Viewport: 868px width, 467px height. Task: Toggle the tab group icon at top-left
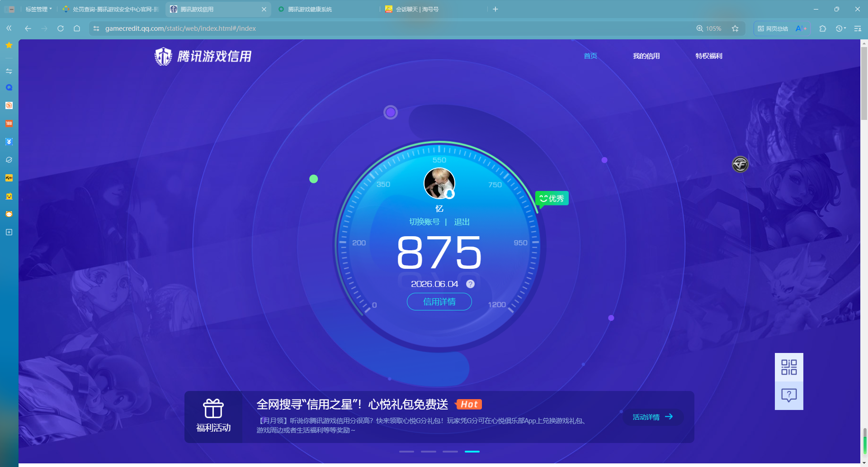click(x=10, y=9)
